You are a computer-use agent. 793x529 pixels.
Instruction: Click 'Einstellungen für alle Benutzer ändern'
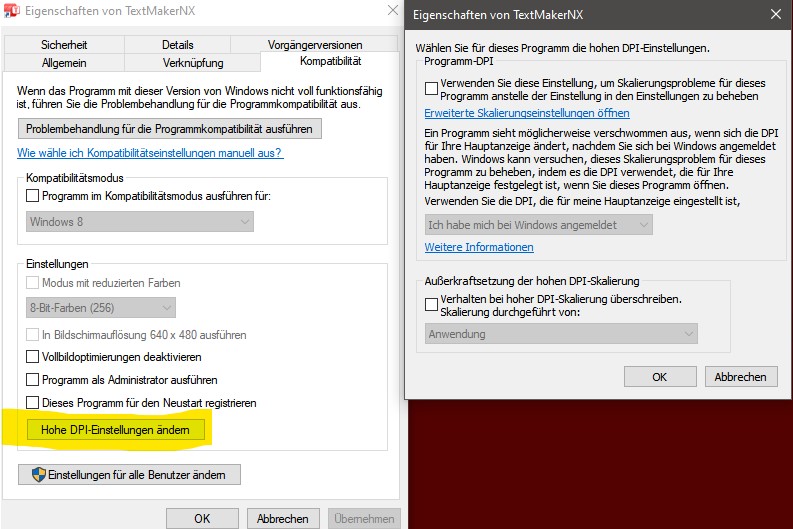coord(129,474)
